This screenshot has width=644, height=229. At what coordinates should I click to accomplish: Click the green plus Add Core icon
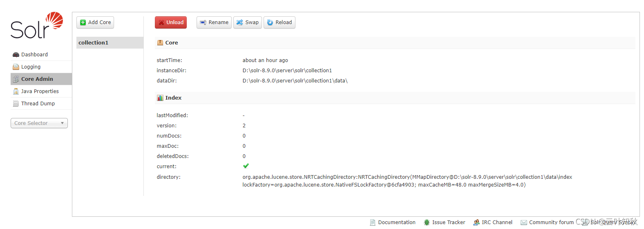point(83,22)
